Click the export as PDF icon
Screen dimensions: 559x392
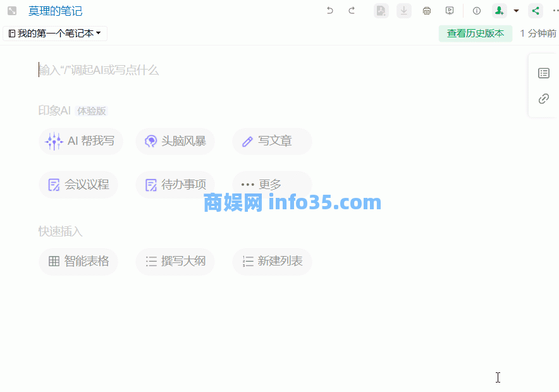pos(381,11)
